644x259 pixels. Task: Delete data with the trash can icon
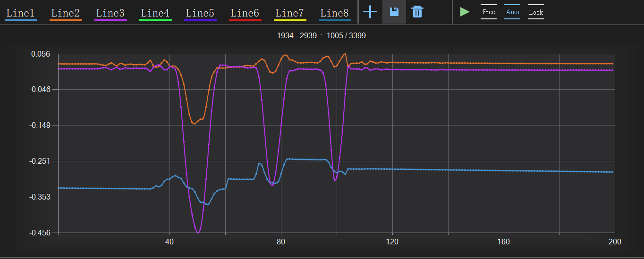point(417,12)
